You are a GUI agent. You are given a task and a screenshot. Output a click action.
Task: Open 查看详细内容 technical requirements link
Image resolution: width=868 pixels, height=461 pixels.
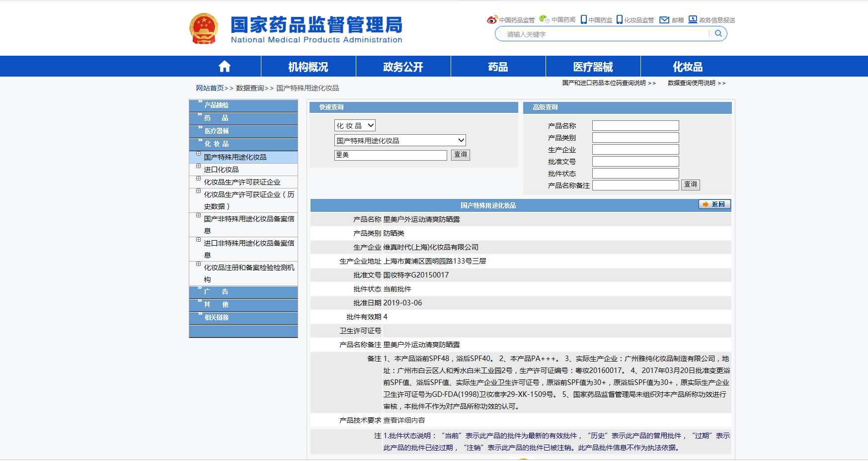[x=404, y=420]
